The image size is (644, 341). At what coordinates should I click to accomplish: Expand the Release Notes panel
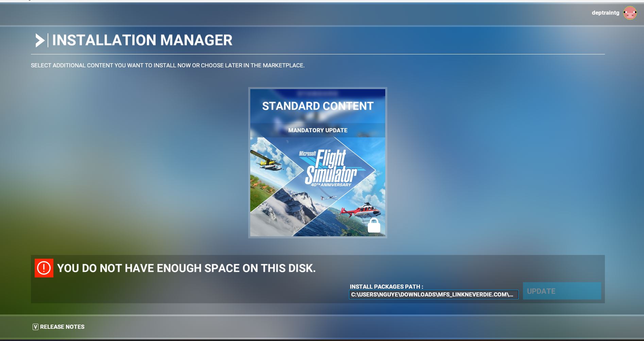(x=62, y=327)
